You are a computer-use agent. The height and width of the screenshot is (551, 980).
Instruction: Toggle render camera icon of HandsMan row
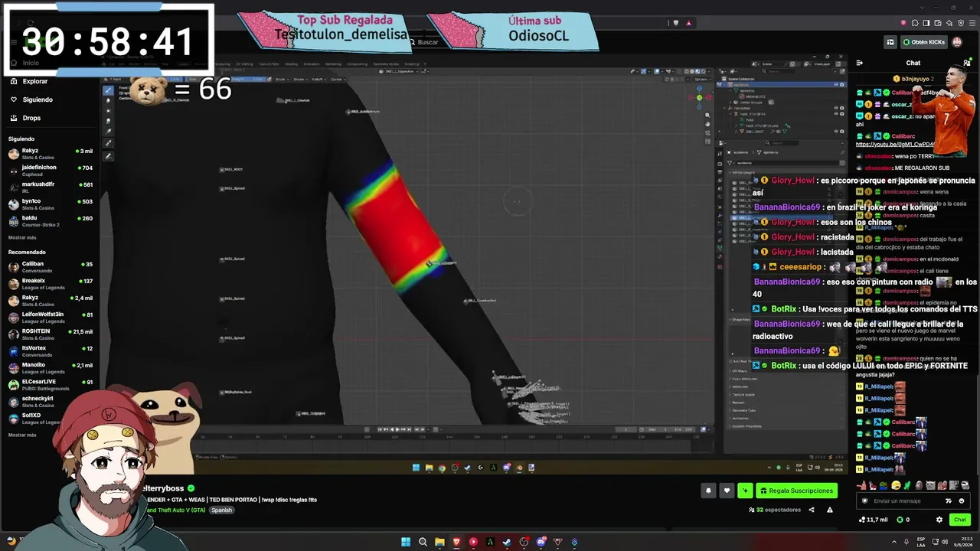pyautogui.click(x=842, y=108)
